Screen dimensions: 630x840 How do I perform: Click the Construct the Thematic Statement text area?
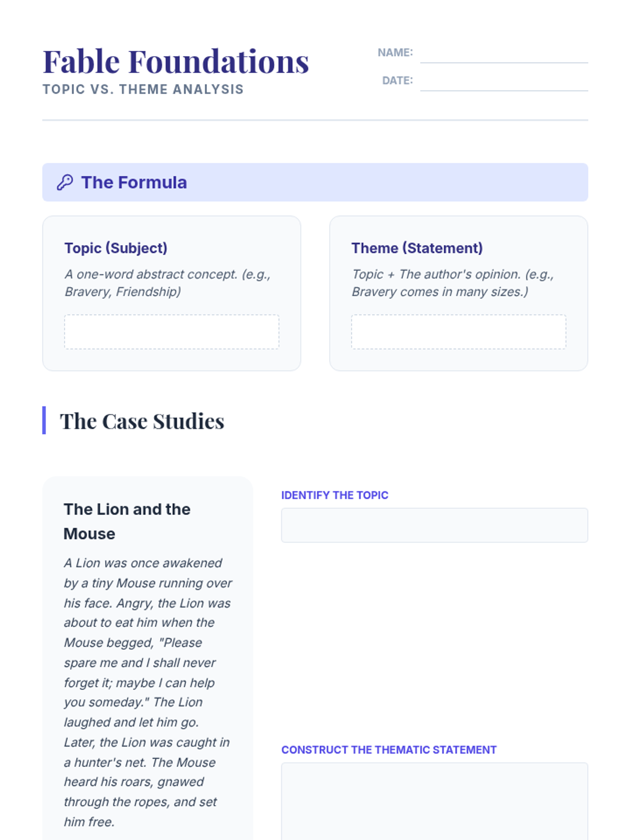tap(434, 801)
